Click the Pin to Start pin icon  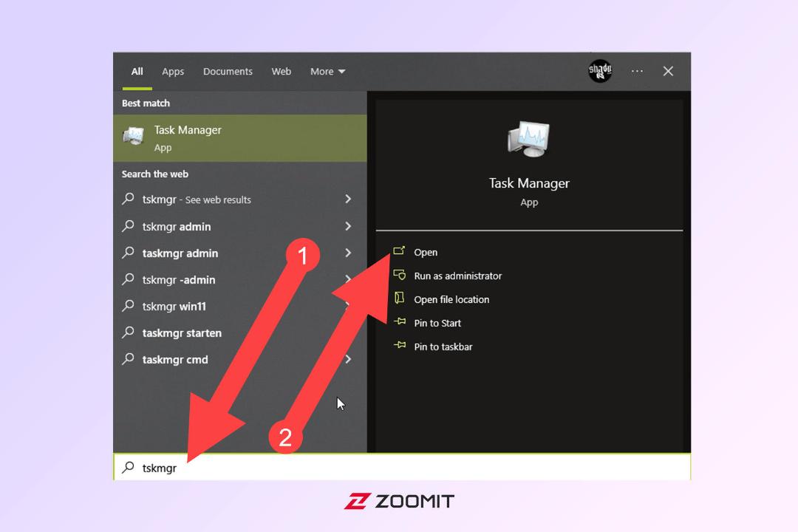pos(400,321)
